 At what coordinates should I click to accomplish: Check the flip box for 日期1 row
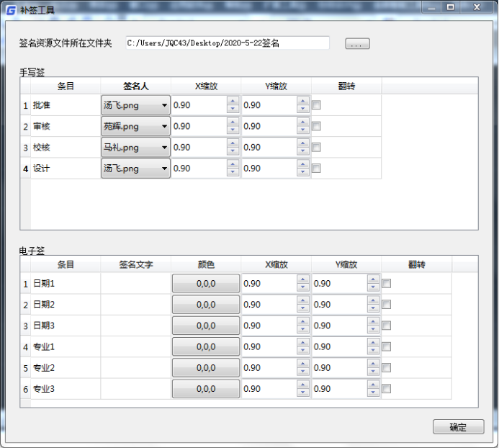pyautogui.click(x=387, y=284)
